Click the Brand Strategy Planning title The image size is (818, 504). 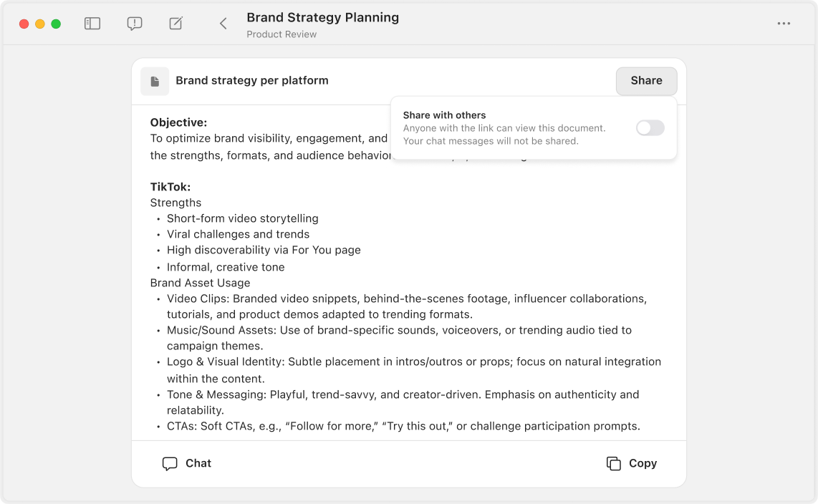coord(322,17)
